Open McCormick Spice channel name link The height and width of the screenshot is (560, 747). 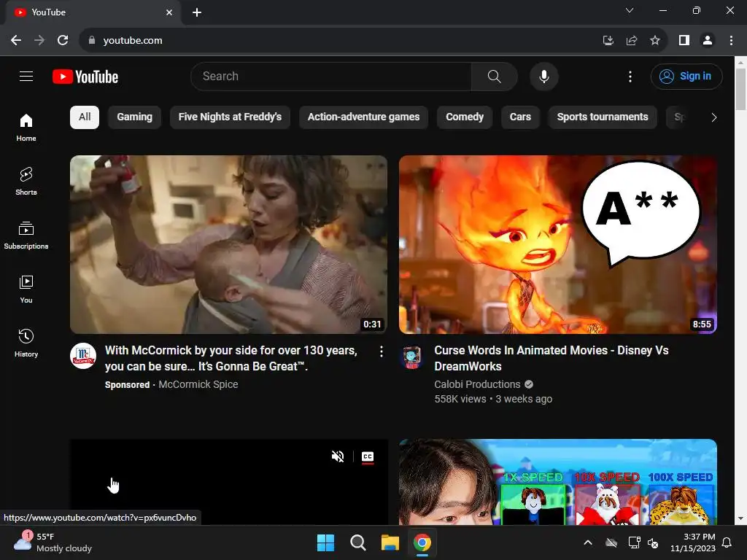coord(198,384)
